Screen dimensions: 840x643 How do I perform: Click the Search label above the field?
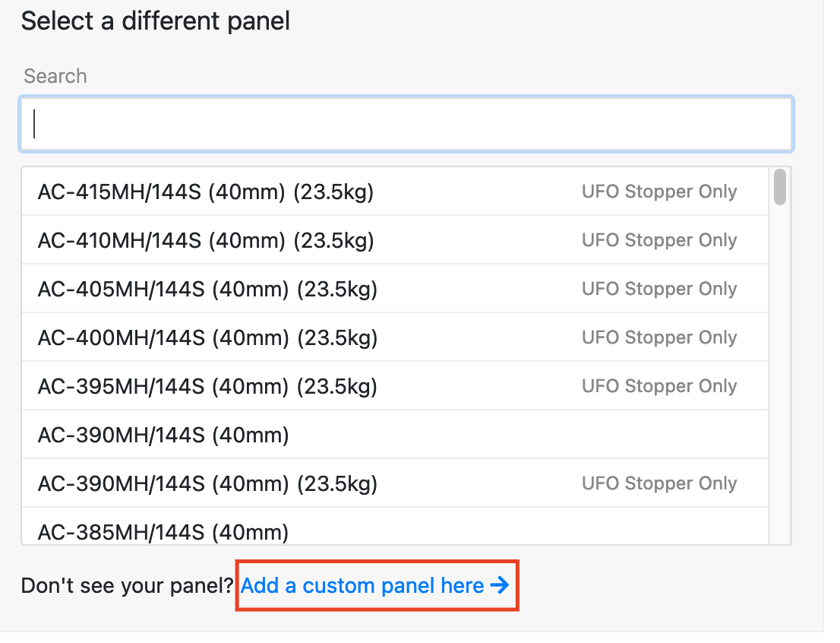55,76
